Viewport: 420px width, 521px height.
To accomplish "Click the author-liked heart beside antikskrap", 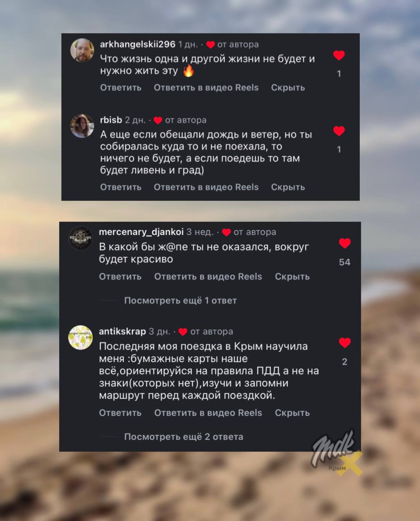I will [x=183, y=332].
